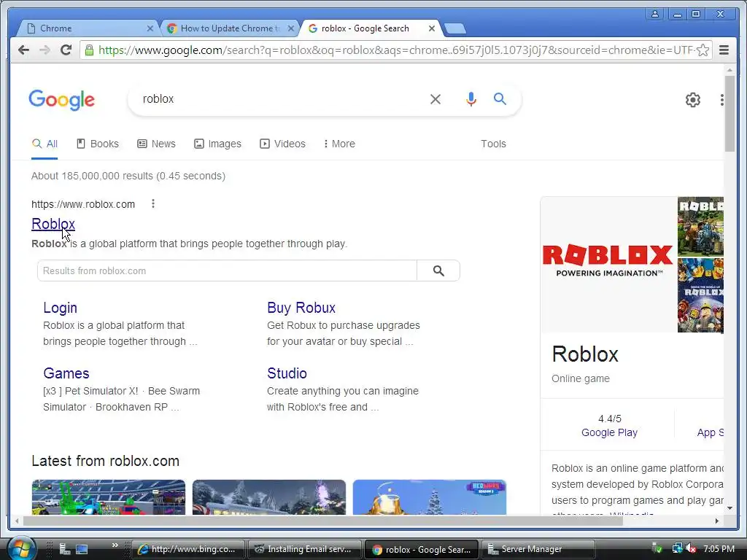Click the address bar URL
Image resolution: width=747 pixels, height=560 pixels.
click(395, 50)
